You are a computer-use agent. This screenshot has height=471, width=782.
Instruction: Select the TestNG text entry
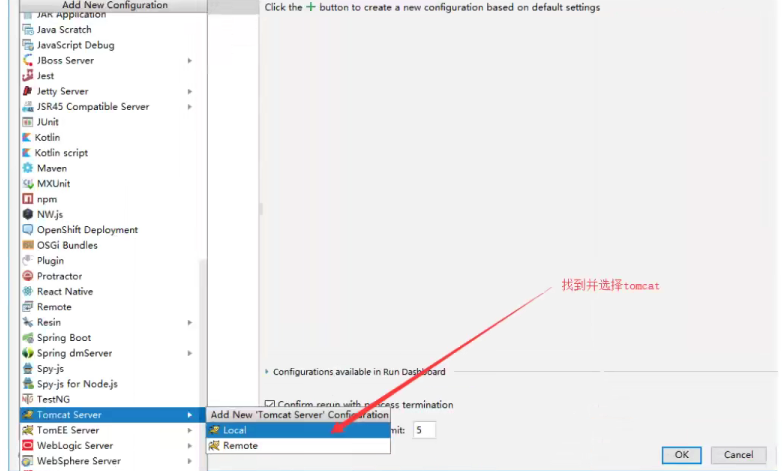click(x=53, y=399)
